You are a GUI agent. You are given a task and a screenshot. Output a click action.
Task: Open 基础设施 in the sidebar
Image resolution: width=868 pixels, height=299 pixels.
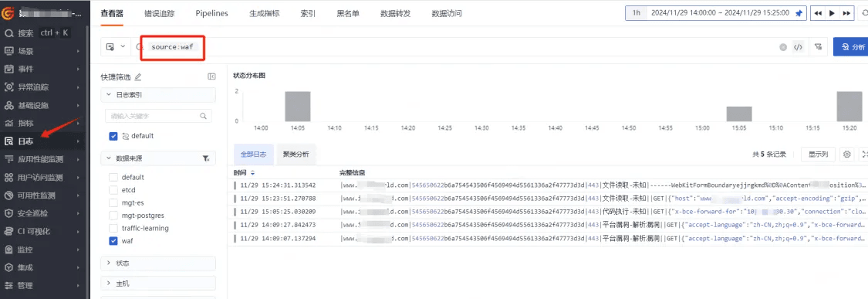(33, 105)
